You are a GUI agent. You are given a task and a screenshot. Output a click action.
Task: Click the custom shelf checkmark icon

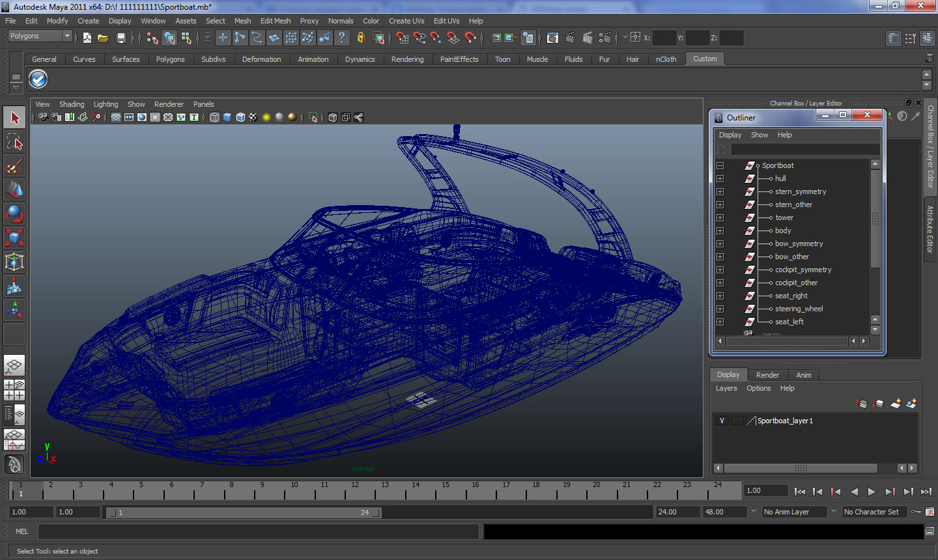(38, 79)
